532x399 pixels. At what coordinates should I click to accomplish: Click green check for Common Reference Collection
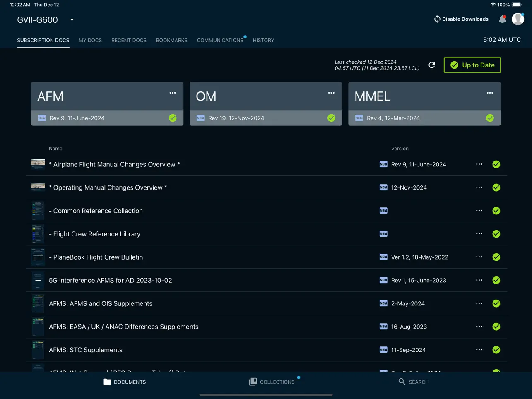pos(496,211)
